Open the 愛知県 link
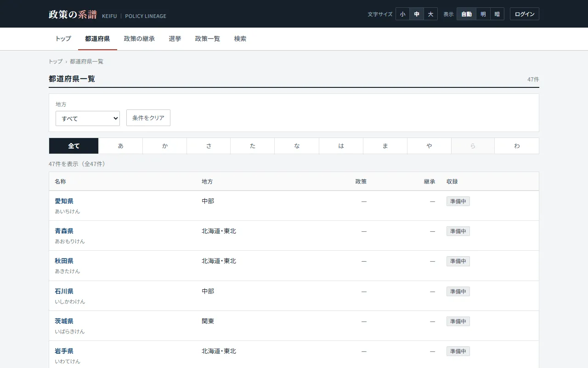The image size is (588, 368). pyautogui.click(x=64, y=201)
